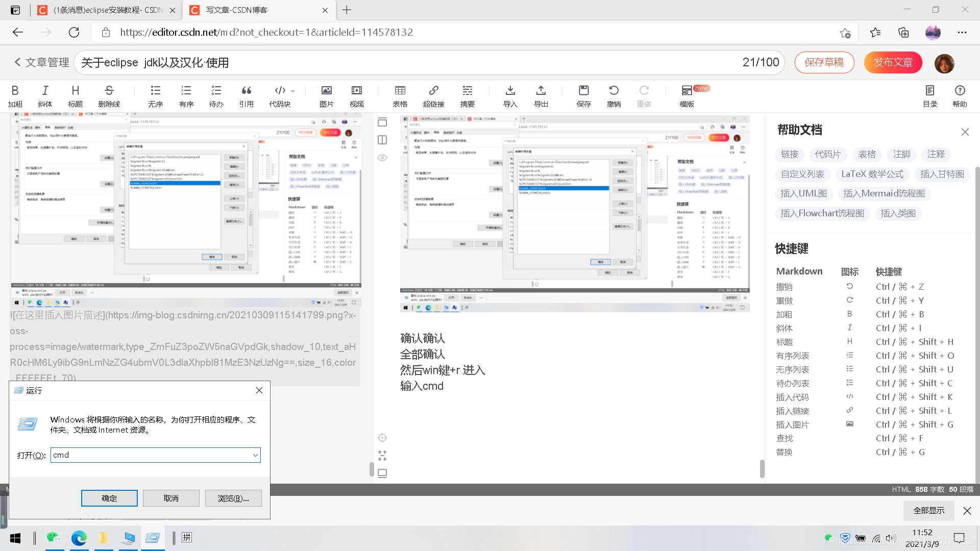Open the command history dropdown in Run dialog
980x551 pixels.
click(x=255, y=455)
